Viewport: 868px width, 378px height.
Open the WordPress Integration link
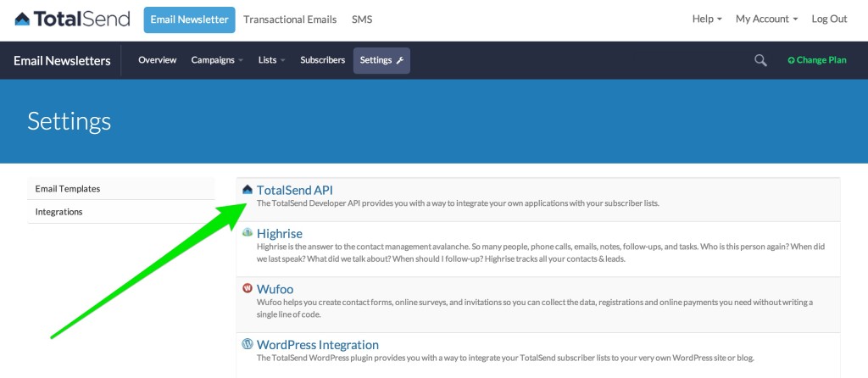tap(318, 345)
